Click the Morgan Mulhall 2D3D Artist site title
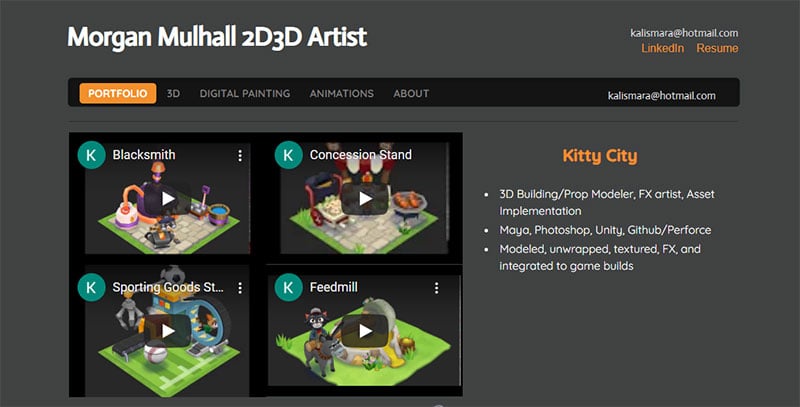Image resolution: width=800 pixels, height=407 pixels. click(x=217, y=37)
